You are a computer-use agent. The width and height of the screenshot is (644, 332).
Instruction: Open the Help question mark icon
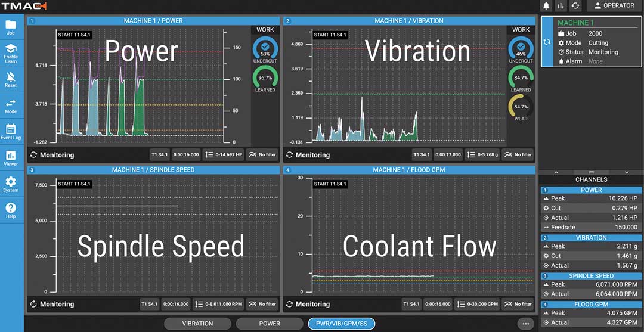pyautogui.click(x=11, y=210)
